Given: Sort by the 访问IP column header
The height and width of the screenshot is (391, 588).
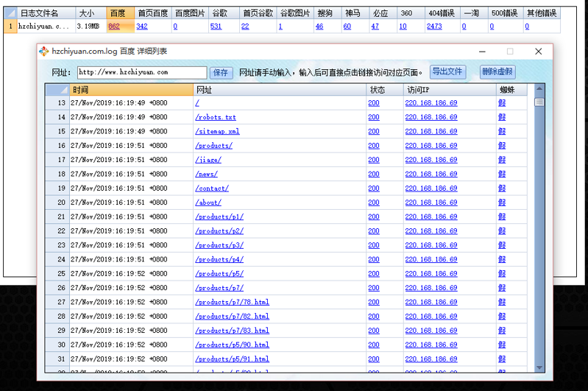Looking at the screenshot, I should point(450,90).
